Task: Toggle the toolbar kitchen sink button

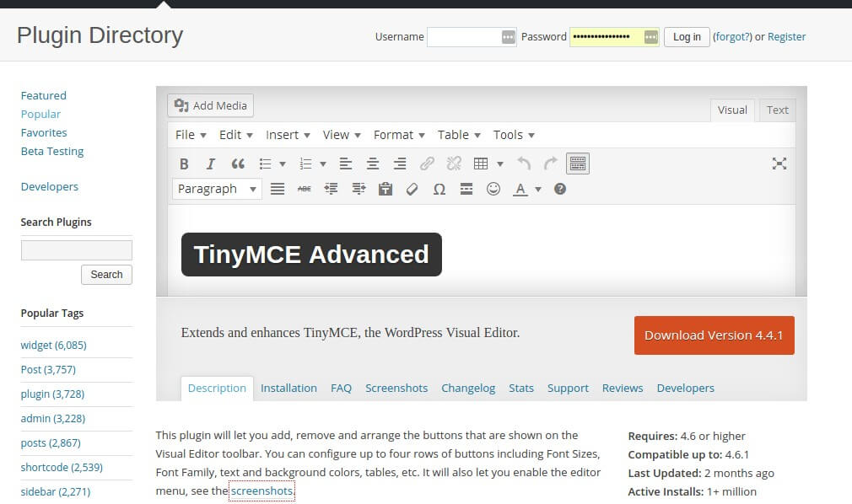Action: coord(578,164)
